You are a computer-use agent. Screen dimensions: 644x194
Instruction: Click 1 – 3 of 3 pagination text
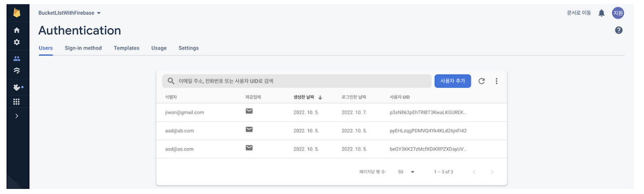443,172
